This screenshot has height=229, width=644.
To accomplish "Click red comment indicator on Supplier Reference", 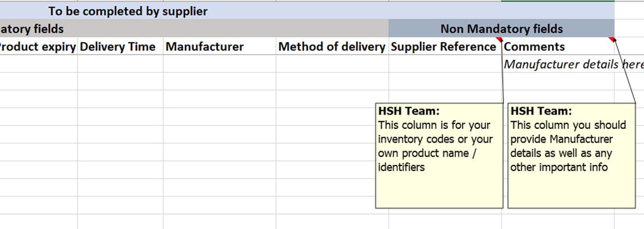I will click(499, 40).
